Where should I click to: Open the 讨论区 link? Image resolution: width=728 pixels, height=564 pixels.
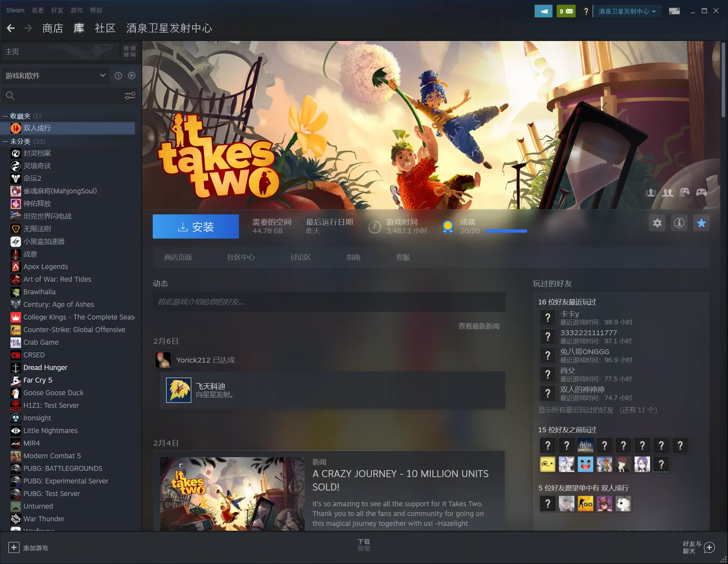point(301,257)
